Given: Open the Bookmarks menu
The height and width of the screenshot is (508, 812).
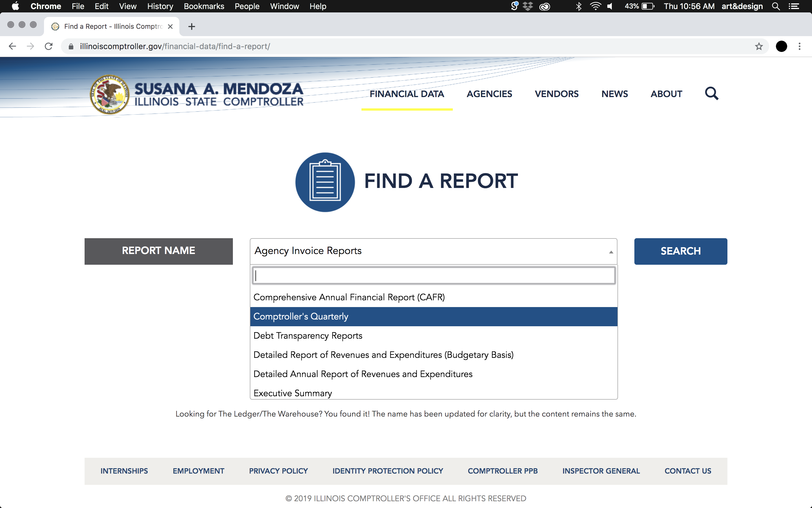Looking at the screenshot, I should 204,6.
